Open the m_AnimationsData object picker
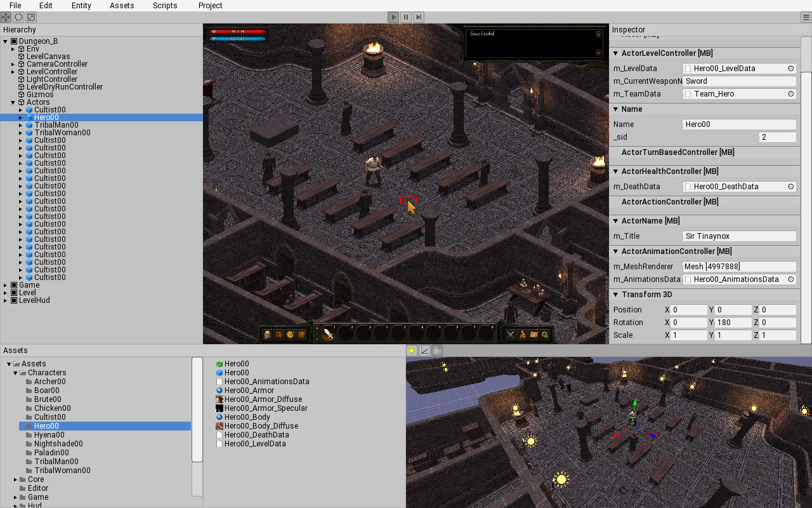The height and width of the screenshot is (508, 812). tap(791, 279)
